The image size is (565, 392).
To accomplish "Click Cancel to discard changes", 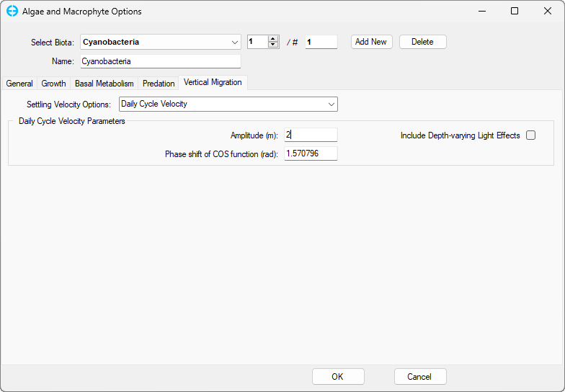I will pos(419,377).
